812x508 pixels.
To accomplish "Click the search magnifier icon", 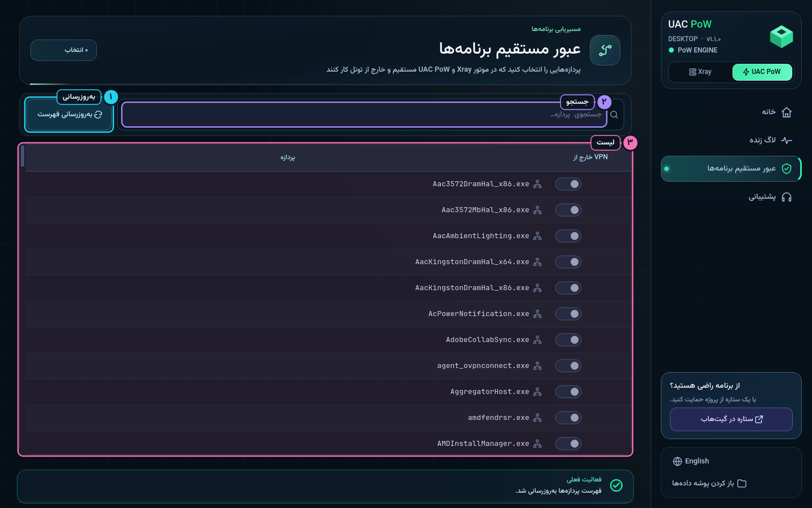I will pos(614,115).
